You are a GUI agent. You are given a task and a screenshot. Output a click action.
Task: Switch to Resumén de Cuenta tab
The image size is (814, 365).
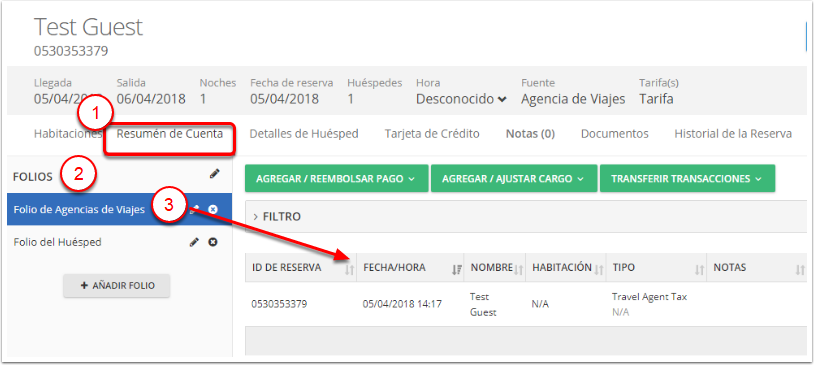pyautogui.click(x=170, y=133)
